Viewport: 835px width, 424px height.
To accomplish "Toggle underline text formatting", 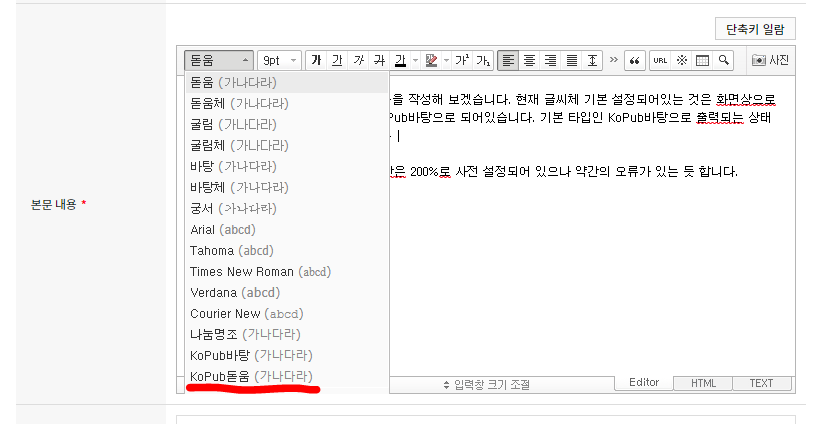I will [337, 60].
